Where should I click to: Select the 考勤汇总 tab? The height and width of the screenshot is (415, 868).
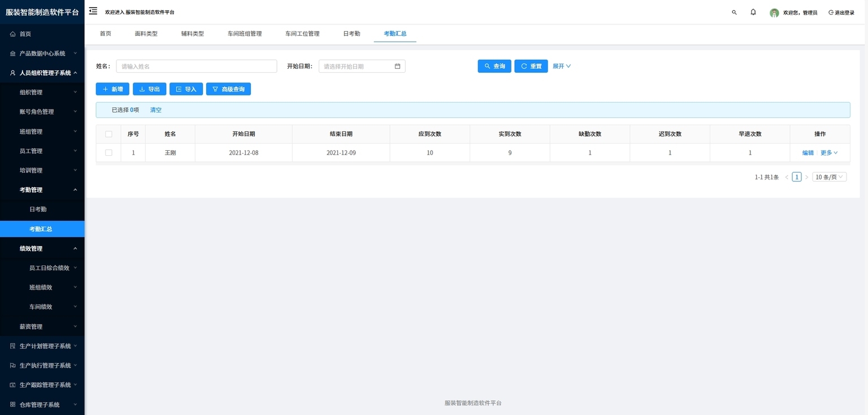395,34
